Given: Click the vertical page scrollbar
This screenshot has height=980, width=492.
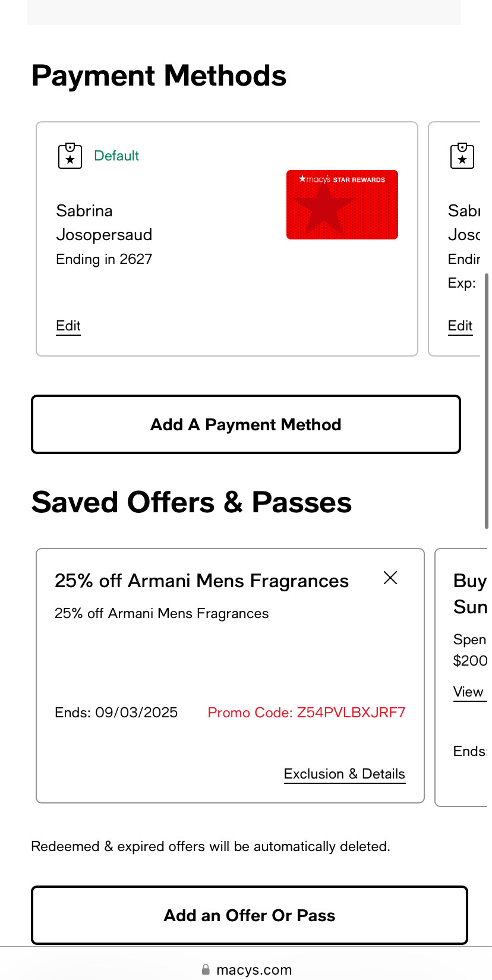Looking at the screenshot, I should tap(487, 401).
